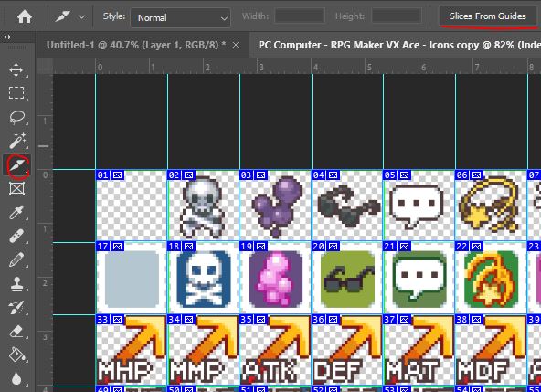Select the Blur tool droplet icon
Image resolution: width=541 pixels, height=392 pixels.
[x=16, y=378]
